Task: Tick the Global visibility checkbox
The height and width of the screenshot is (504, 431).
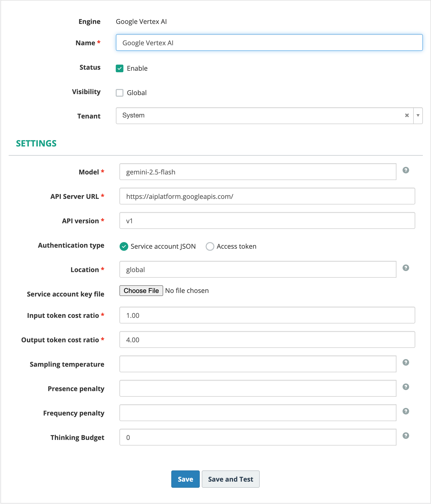Action: [x=120, y=93]
